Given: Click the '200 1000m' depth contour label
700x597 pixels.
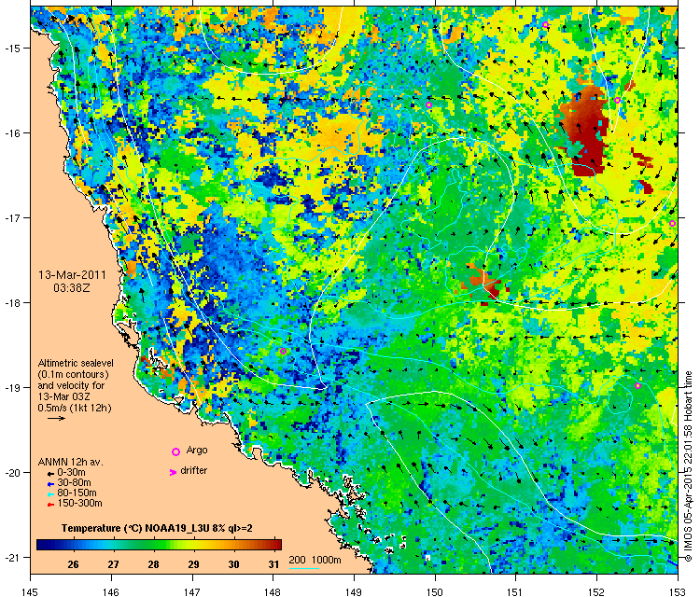Looking at the screenshot, I should point(315,560).
